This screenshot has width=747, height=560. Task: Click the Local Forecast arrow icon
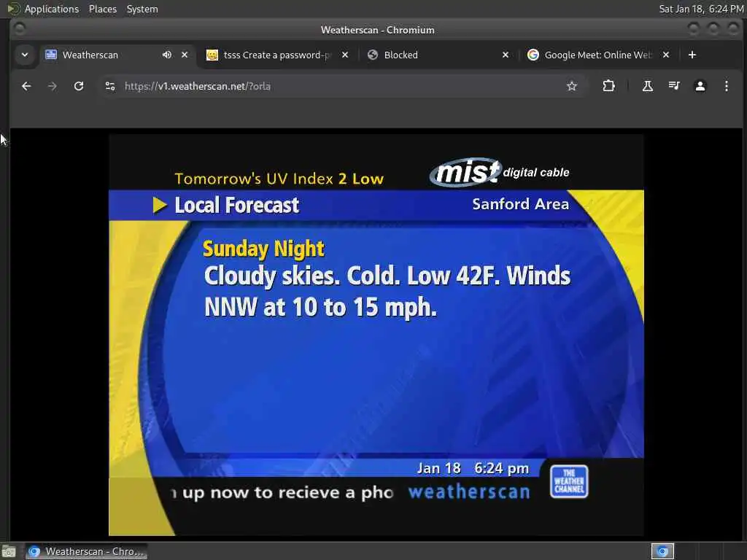click(160, 205)
